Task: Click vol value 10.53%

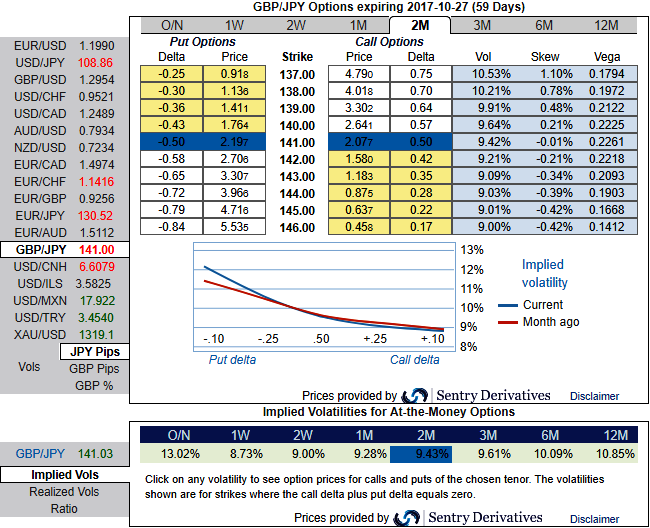Action: coord(491,74)
